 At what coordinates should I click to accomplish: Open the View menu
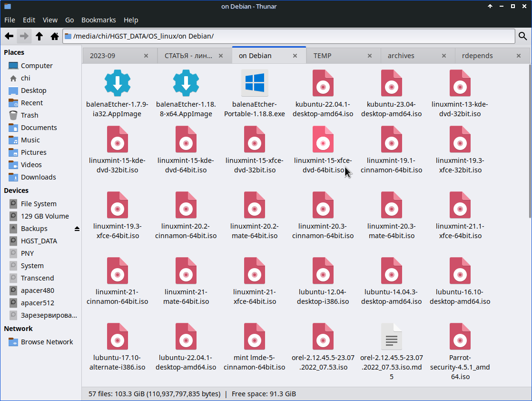tap(50, 20)
